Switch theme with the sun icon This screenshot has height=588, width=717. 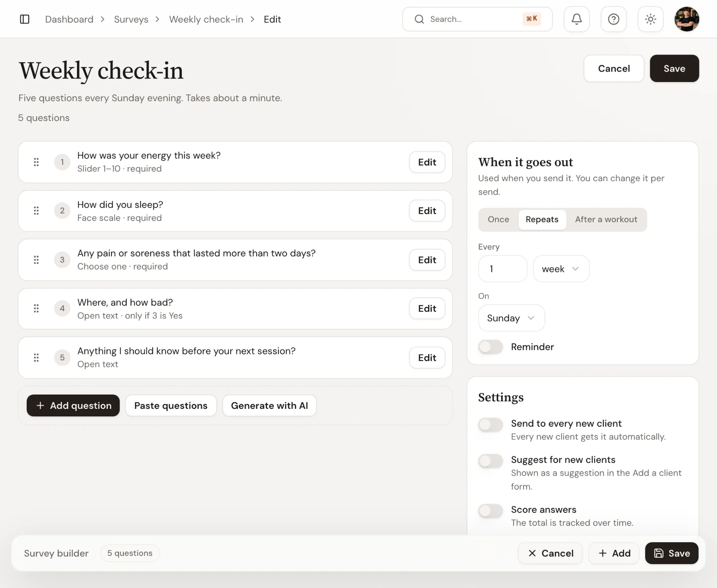click(650, 19)
